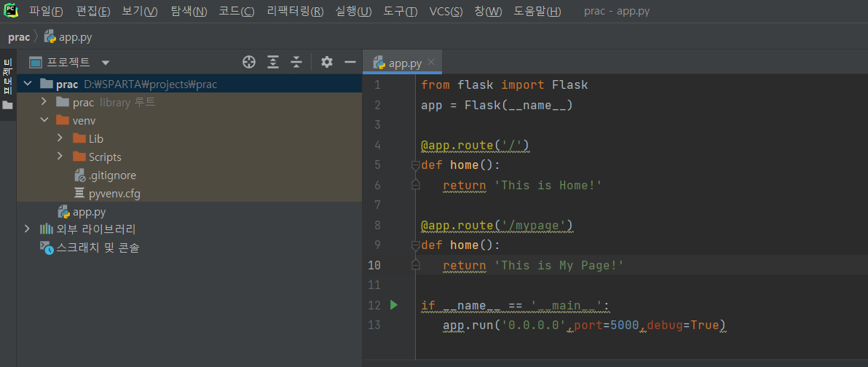
Task: Click the folder icon in left tool strip
Action: click(8, 105)
